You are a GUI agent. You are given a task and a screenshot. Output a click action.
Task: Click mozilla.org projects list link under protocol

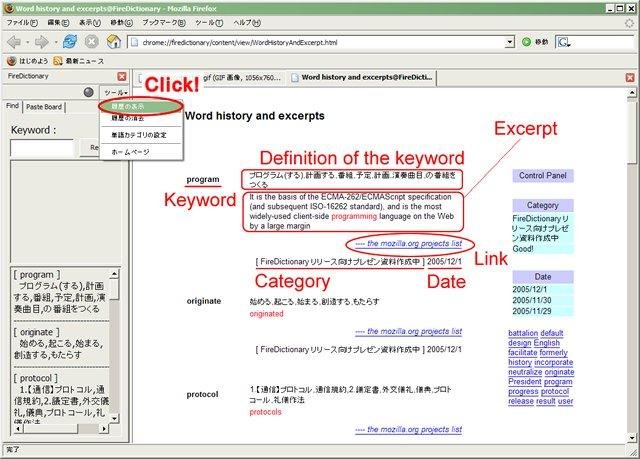point(408,429)
